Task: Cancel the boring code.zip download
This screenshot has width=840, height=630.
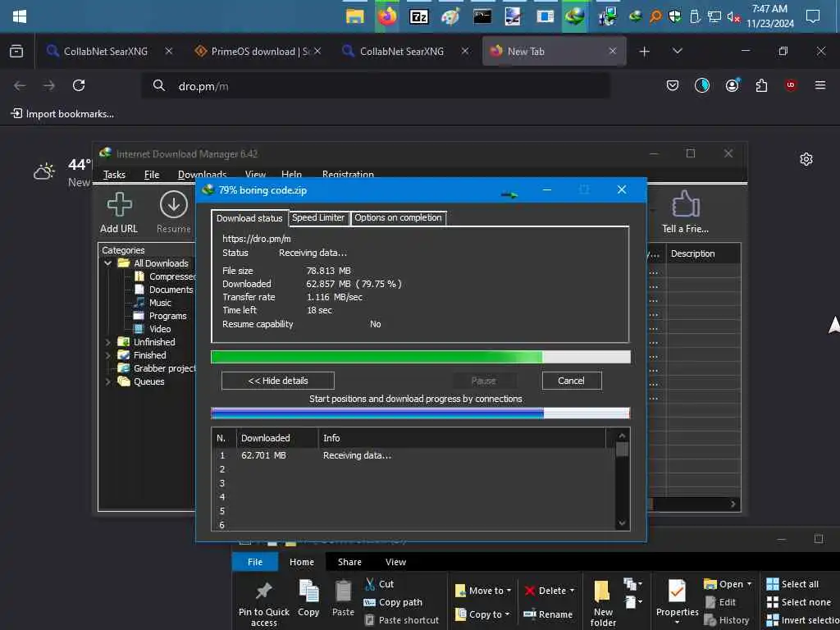Action: tap(572, 381)
